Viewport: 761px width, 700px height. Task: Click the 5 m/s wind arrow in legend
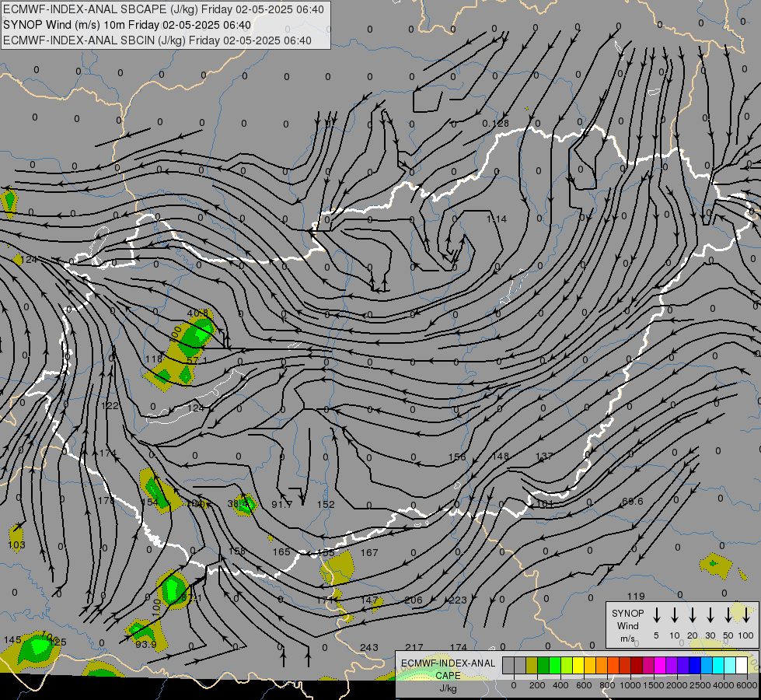pyautogui.click(x=656, y=614)
